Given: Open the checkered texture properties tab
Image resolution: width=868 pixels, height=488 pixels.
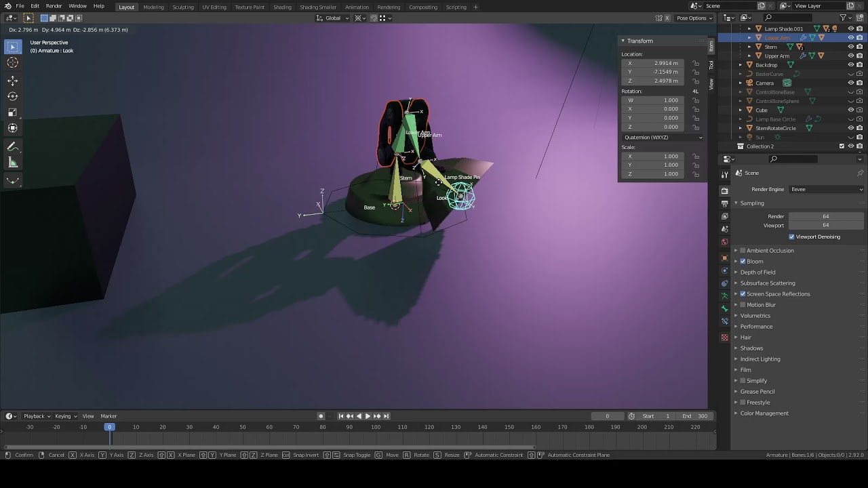Looking at the screenshot, I should click(x=724, y=338).
